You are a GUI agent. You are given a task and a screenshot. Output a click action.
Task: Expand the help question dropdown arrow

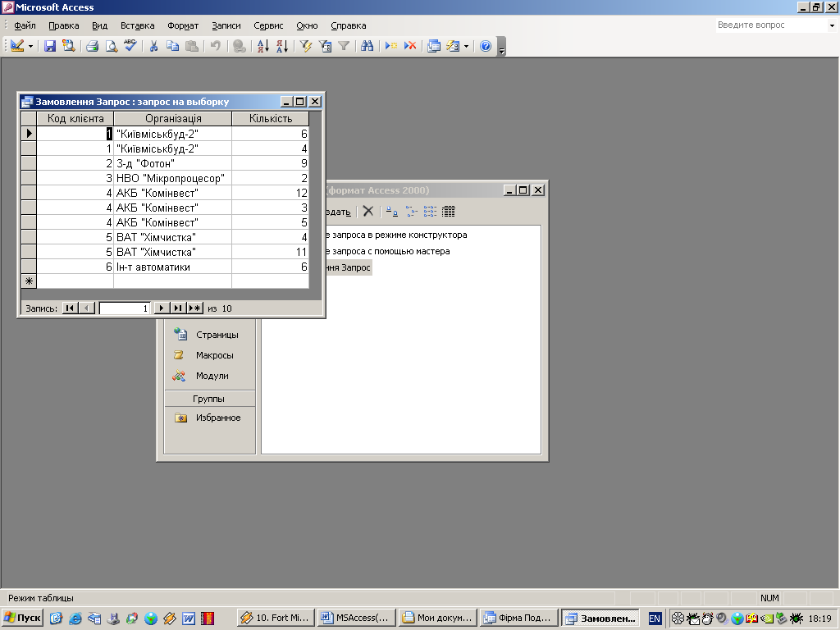(832, 25)
